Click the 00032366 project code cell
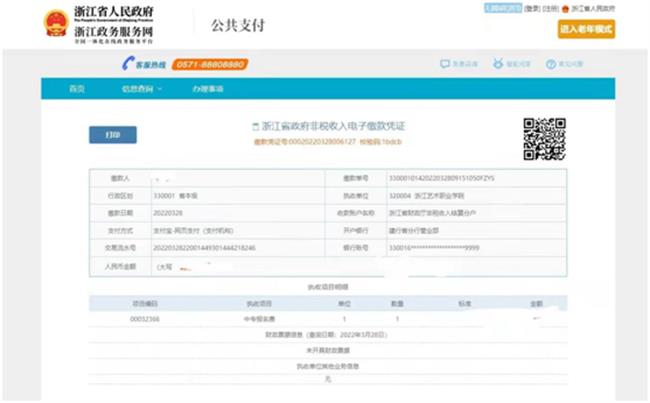The height and width of the screenshot is (403, 650). click(146, 318)
